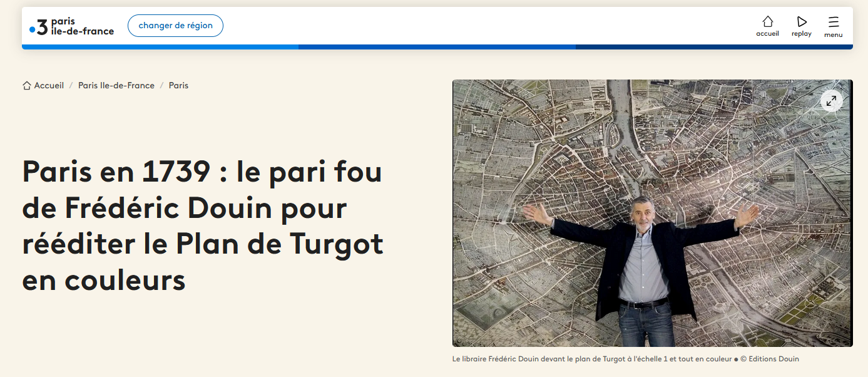Go to "Paris Ile-de-France" breadcrumb link
The height and width of the screenshot is (377, 868).
(116, 86)
